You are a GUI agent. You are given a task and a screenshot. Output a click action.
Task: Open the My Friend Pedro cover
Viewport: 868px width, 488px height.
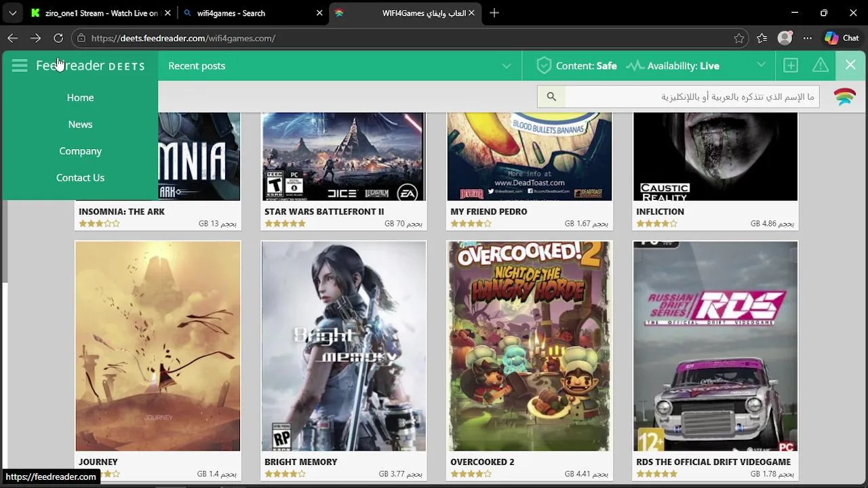[x=529, y=157]
